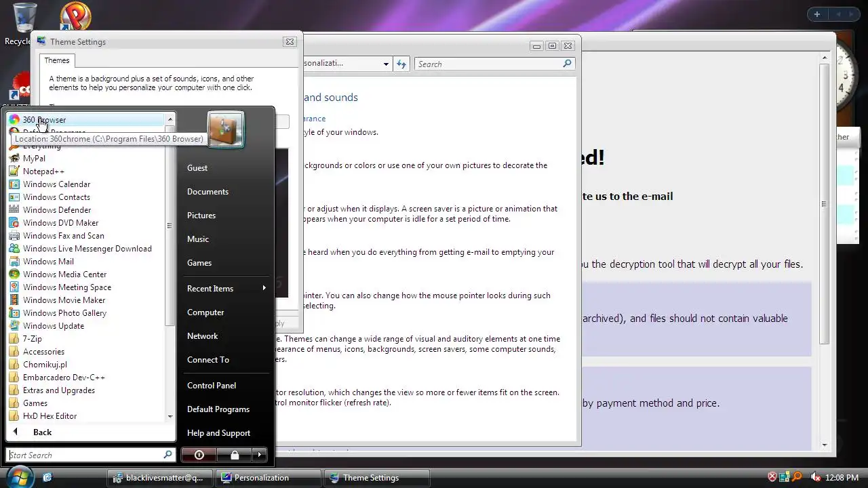Open the 360 Browser program icon
This screenshot has width=868, height=488.
tap(14, 120)
